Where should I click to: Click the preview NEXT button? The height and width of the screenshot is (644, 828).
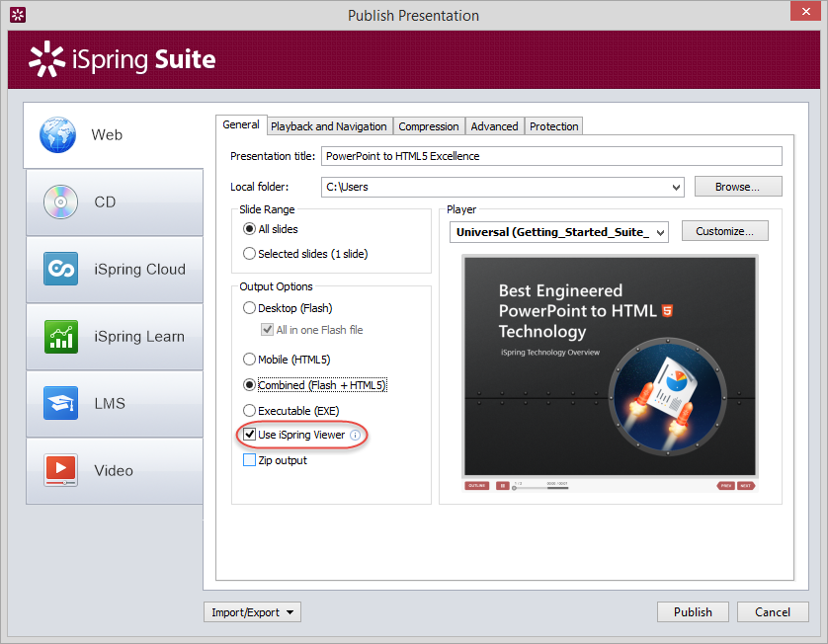tap(746, 486)
